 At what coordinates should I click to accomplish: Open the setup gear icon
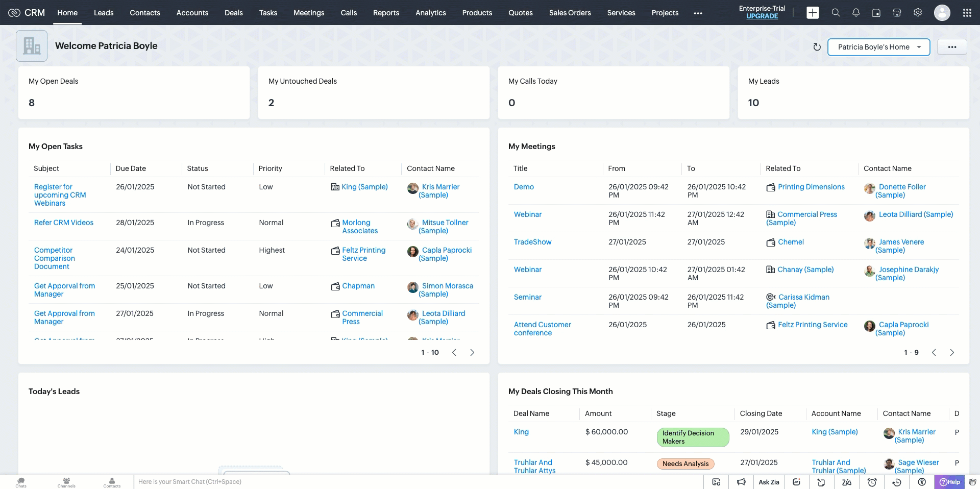[918, 13]
